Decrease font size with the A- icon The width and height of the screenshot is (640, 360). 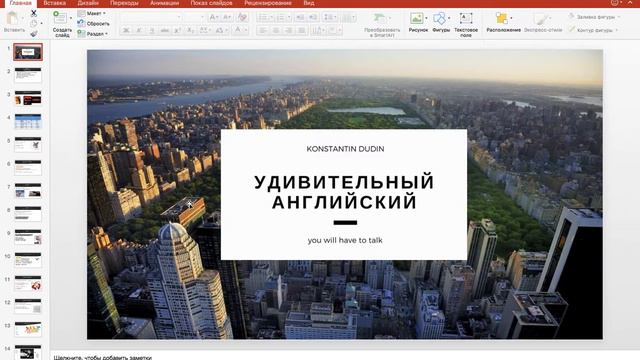pyautogui.click(x=227, y=17)
